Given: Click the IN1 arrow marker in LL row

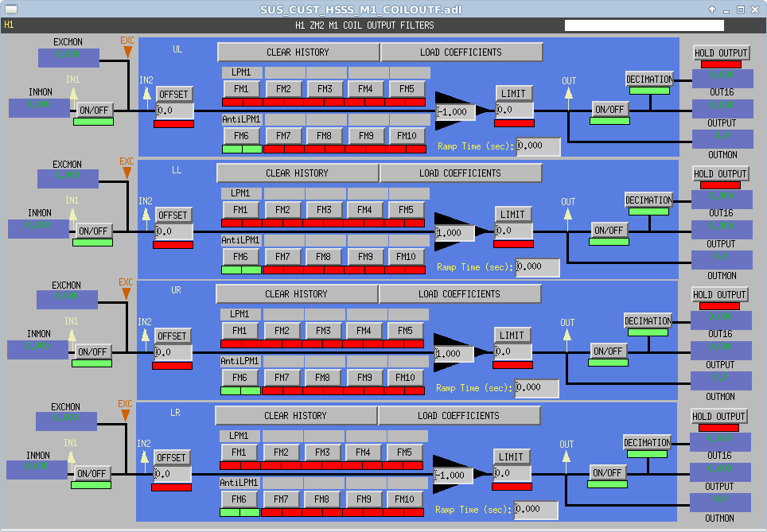Looking at the screenshot, I should 73,216.
